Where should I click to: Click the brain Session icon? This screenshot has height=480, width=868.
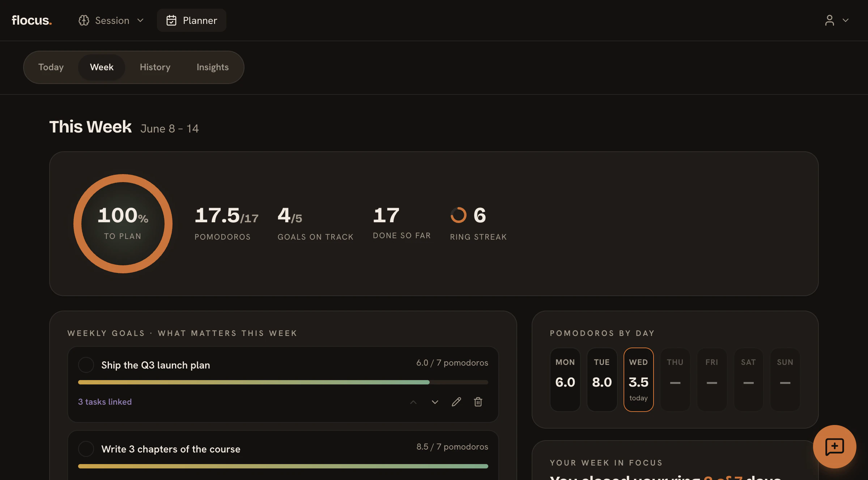click(84, 20)
